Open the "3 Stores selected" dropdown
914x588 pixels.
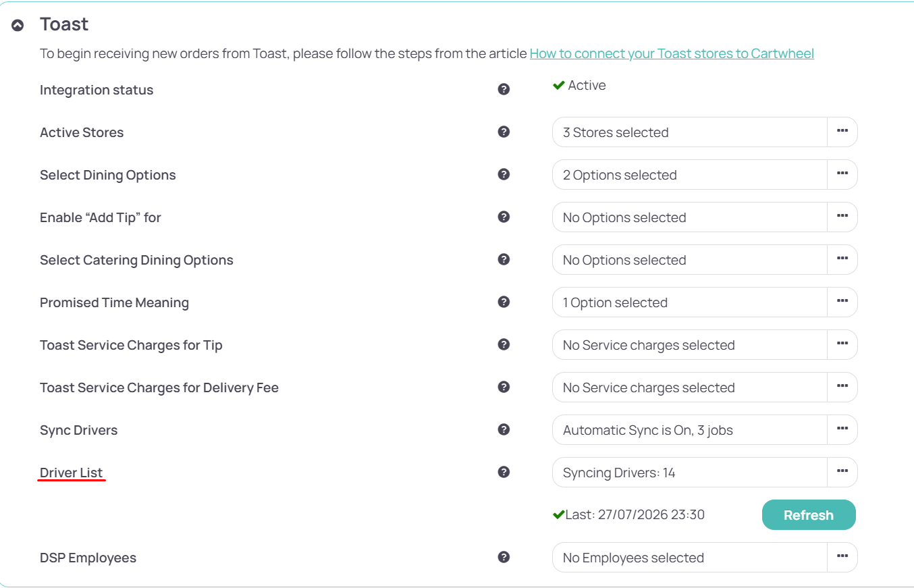click(690, 132)
